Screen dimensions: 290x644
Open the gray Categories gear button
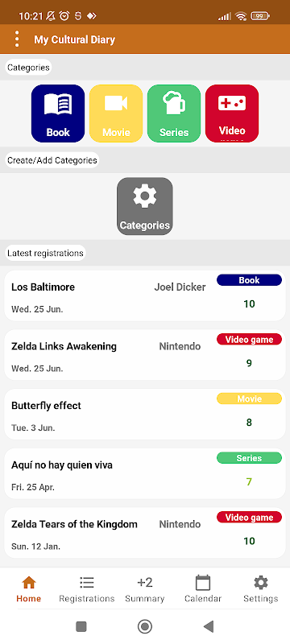(144, 206)
